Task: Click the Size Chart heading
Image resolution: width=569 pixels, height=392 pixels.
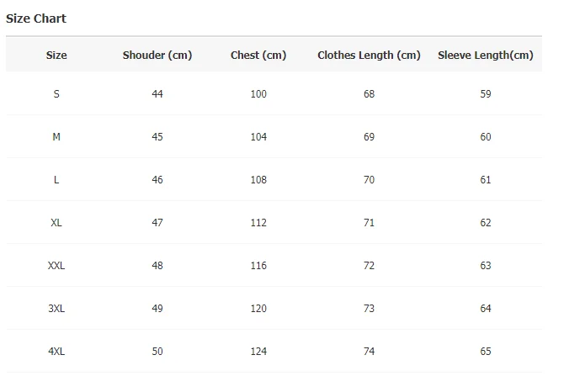Action: [x=36, y=19]
